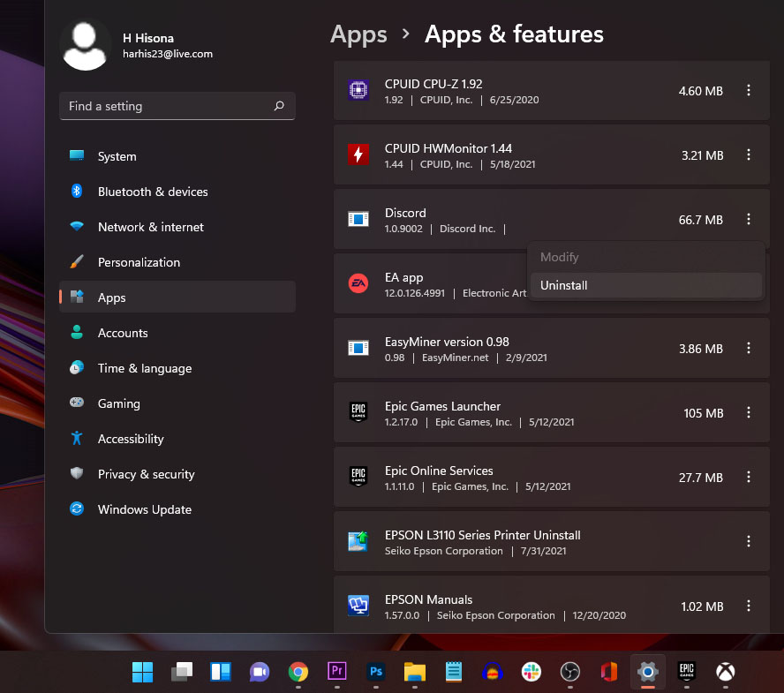Image resolution: width=784 pixels, height=693 pixels.
Task: Navigate to Privacy & security settings
Action: (x=177, y=474)
